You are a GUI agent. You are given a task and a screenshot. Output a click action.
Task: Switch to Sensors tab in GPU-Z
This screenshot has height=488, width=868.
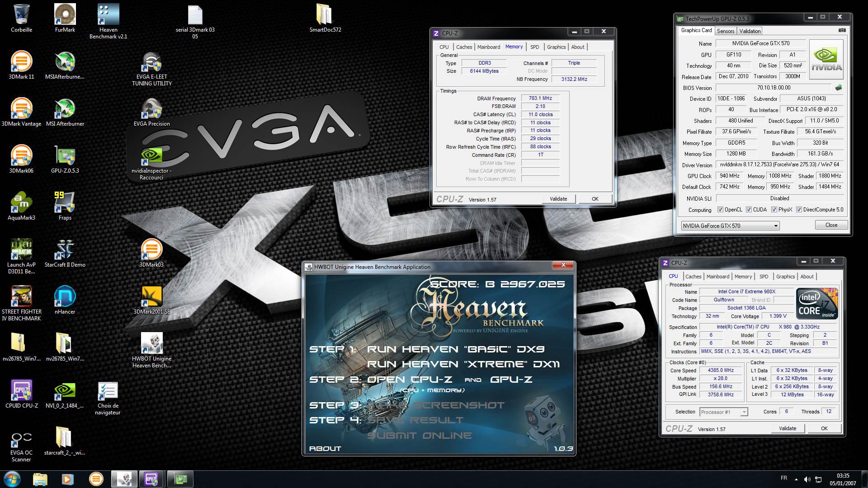coord(726,31)
